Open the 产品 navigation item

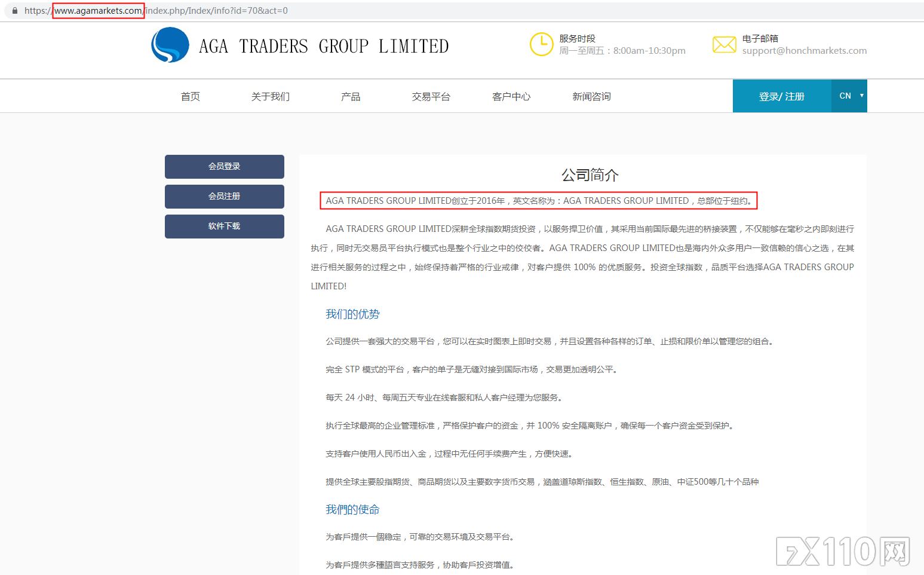coord(351,96)
